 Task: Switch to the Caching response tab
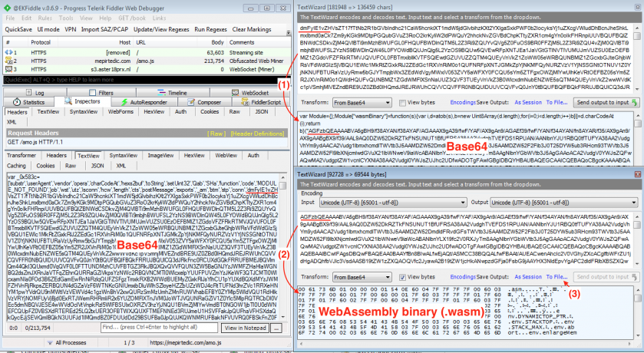coord(16,166)
